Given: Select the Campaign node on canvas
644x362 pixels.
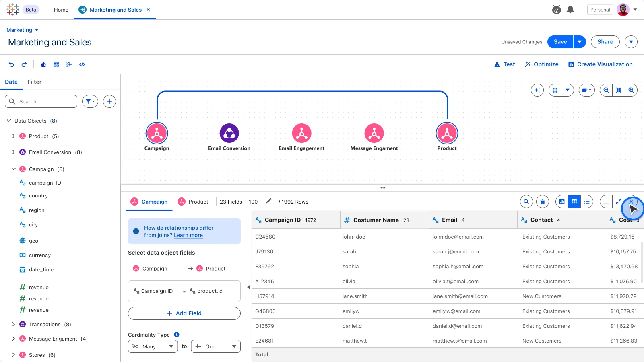Looking at the screenshot, I should [x=157, y=133].
